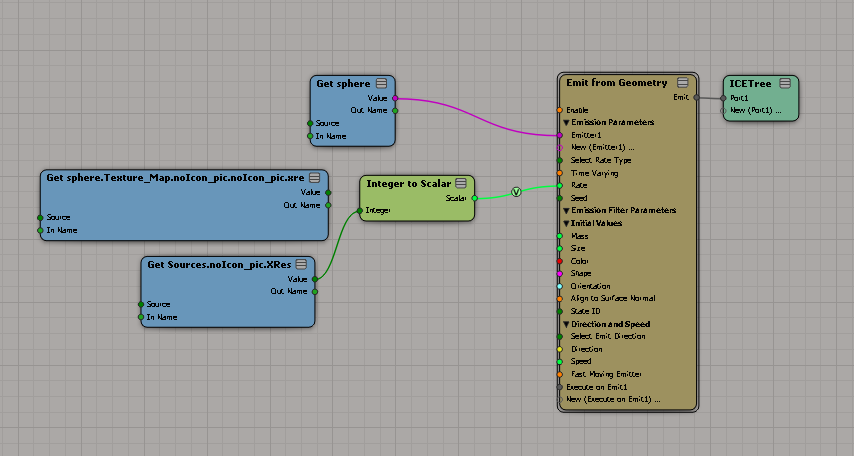Click the Emit from Geometry node menu icon

coord(682,83)
